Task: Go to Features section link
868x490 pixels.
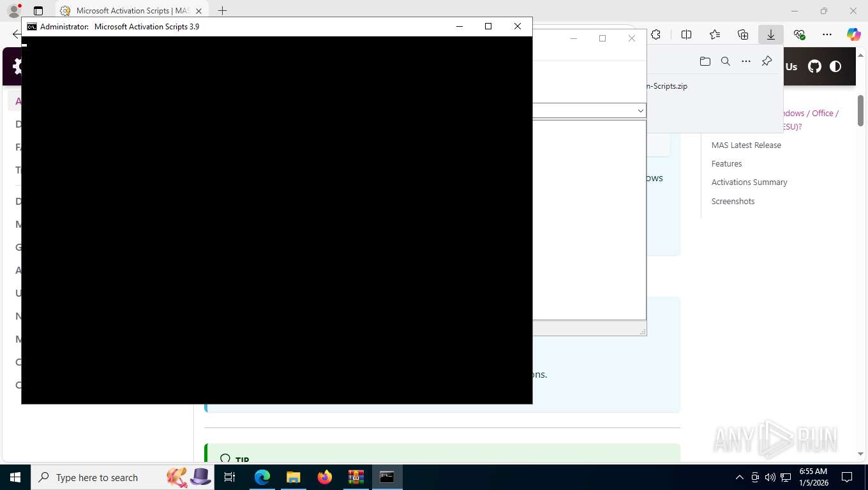Action: click(726, 163)
